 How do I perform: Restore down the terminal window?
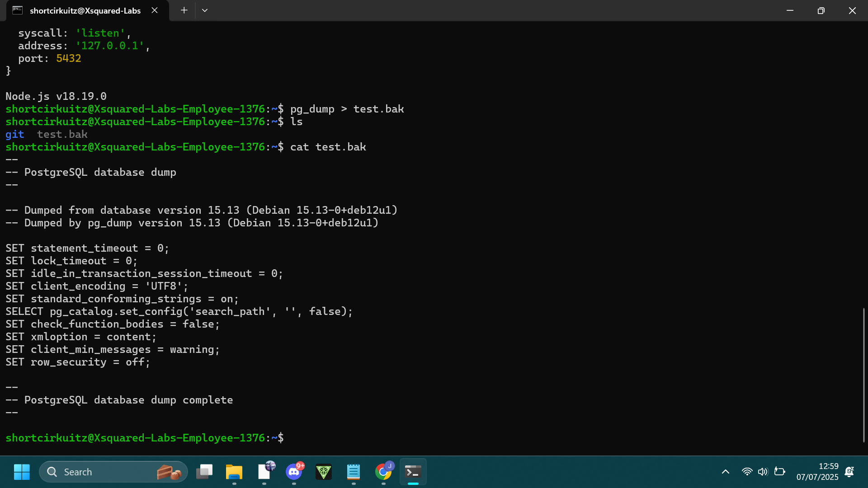pyautogui.click(x=821, y=10)
